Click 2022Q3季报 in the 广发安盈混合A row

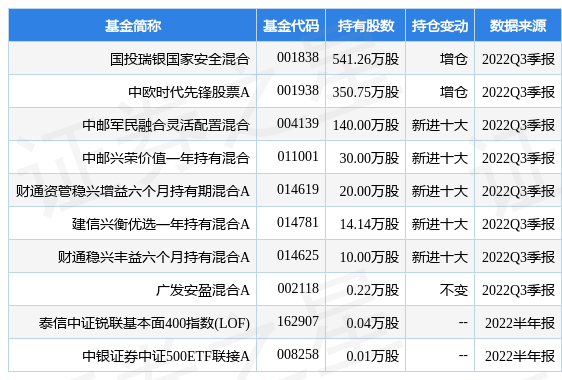click(x=518, y=290)
